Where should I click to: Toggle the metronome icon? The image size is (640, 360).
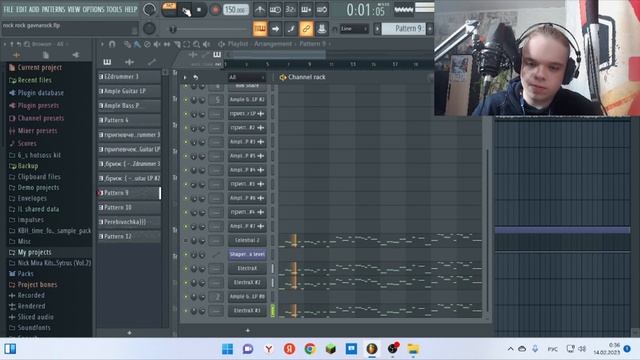260,9
